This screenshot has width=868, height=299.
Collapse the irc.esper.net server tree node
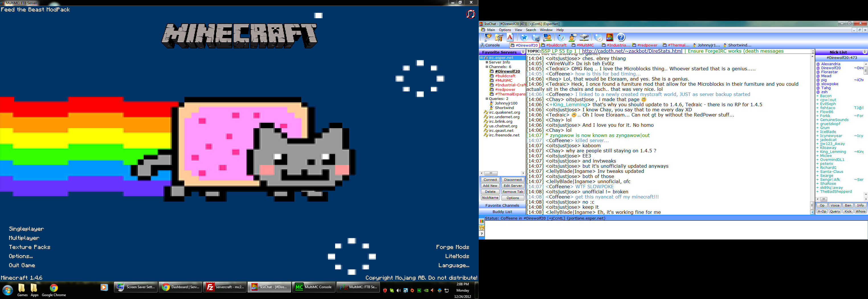[481, 58]
